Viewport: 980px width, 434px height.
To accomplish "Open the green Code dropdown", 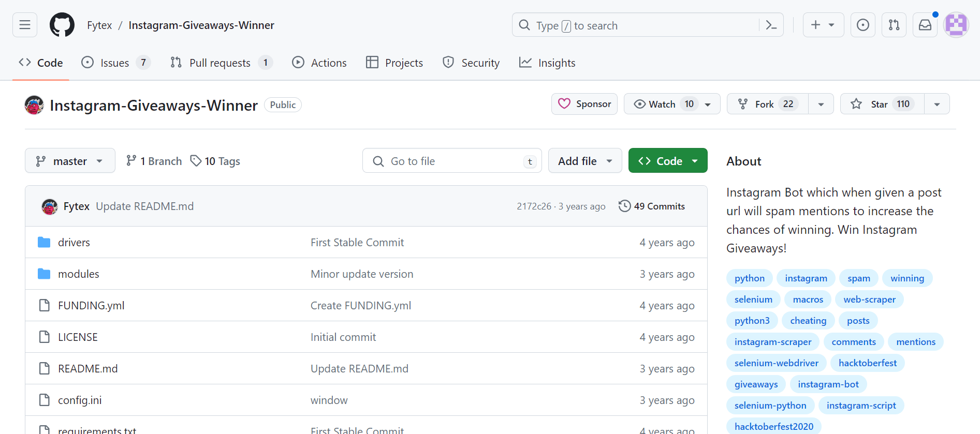I will click(x=668, y=161).
